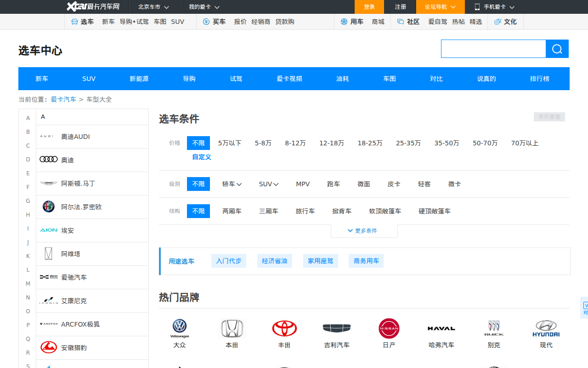Viewport: 588px width, 368px height.
Task: Click the red 安徽猎豹 leopard logo
Action: point(49,347)
